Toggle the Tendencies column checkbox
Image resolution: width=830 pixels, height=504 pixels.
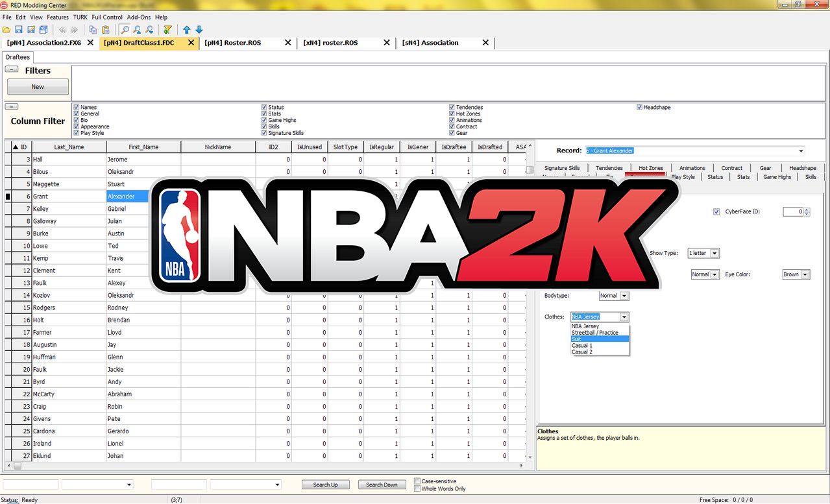[x=452, y=107]
